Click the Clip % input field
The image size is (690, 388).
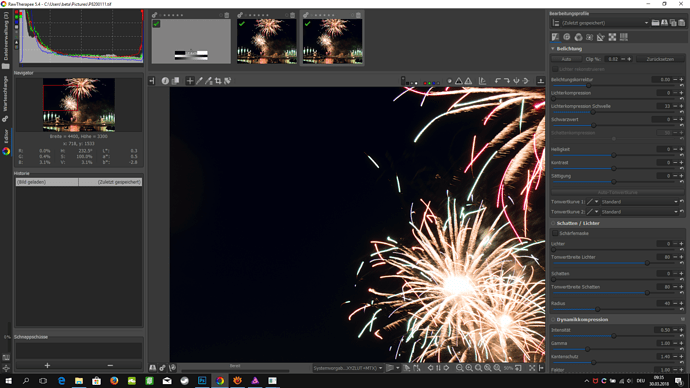point(613,59)
